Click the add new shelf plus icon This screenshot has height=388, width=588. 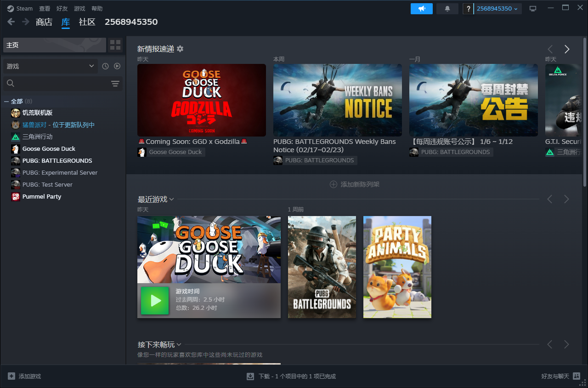pyautogui.click(x=334, y=184)
